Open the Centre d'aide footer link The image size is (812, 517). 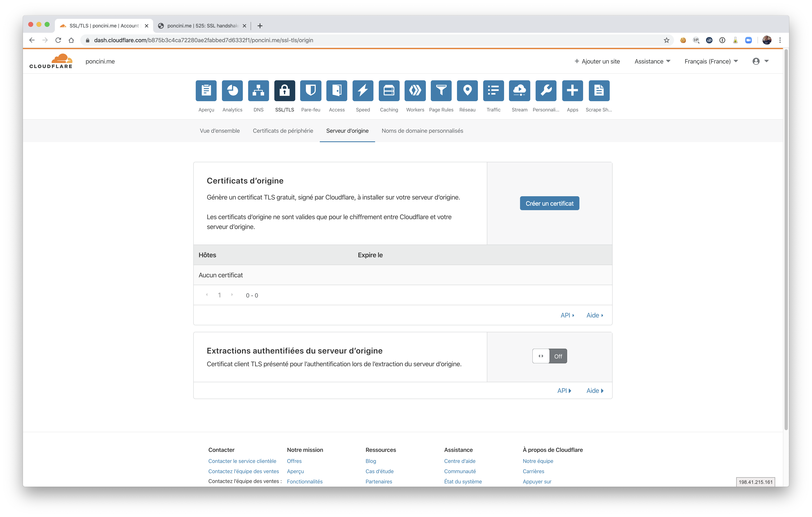460,461
